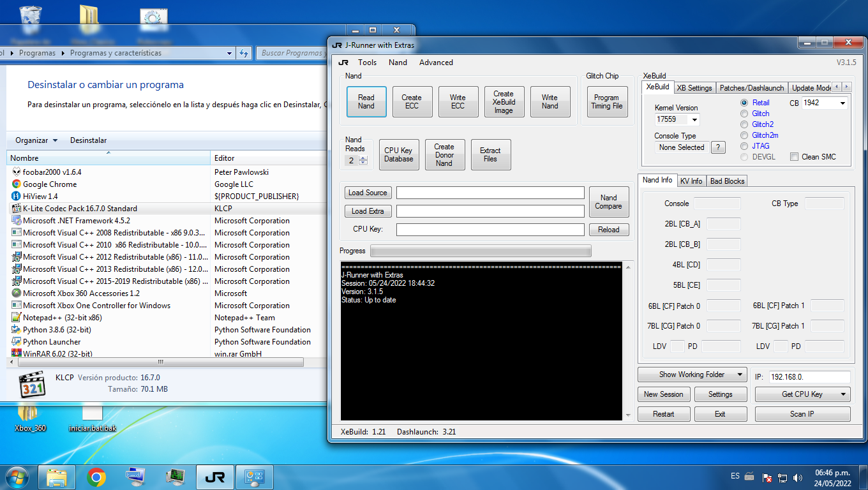Select WinRAR 6.02 icon in programs list
868x490 pixels.
point(17,353)
